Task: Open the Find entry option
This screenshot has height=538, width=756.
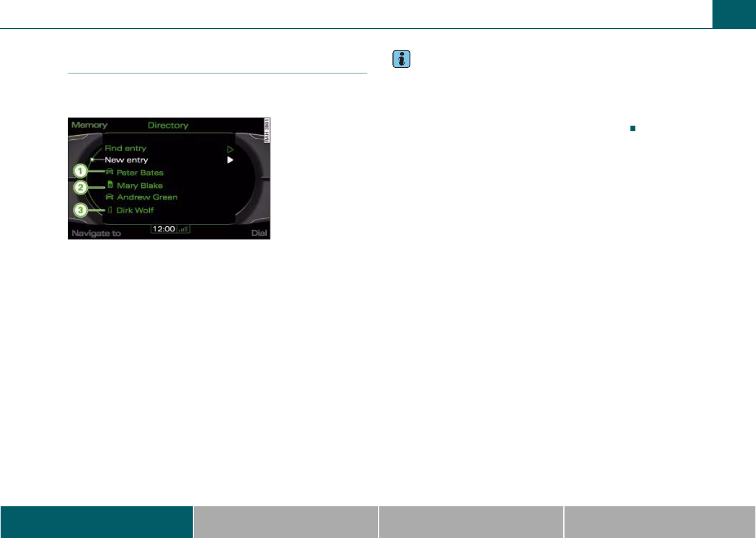Action: click(126, 148)
